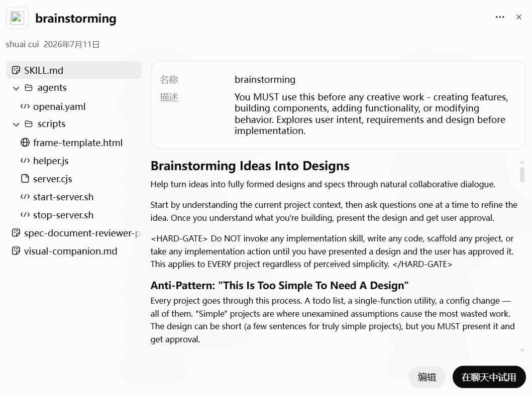Click the scrollbar down arrow

click(522, 350)
